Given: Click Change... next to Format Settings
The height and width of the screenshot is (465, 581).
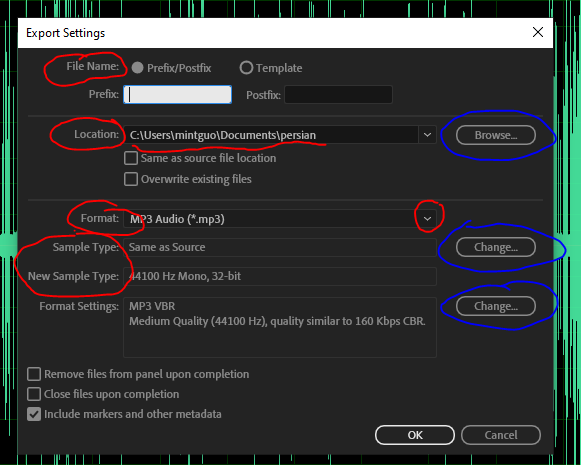Looking at the screenshot, I should [x=496, y=306].
